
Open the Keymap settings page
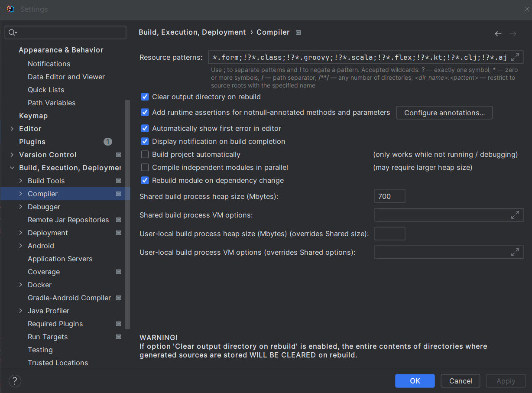point(33,116)
